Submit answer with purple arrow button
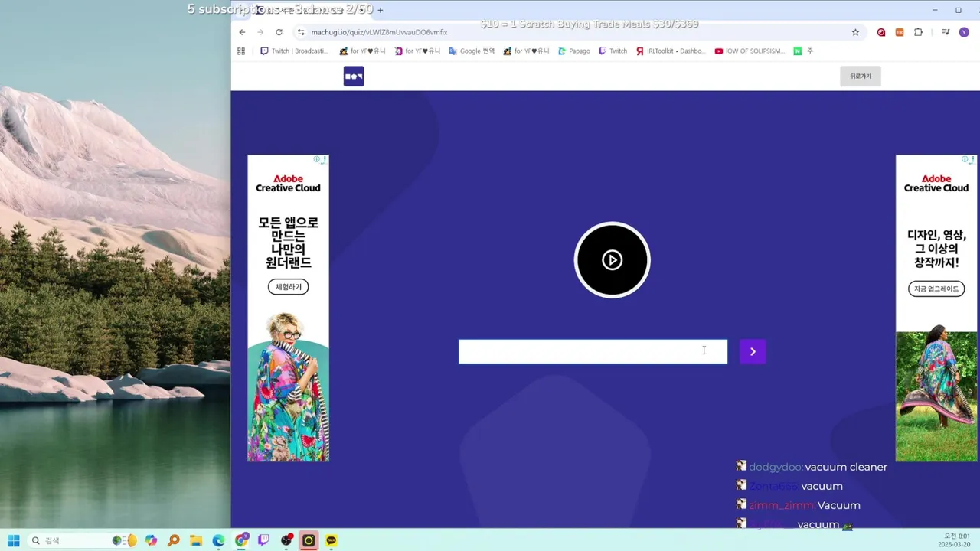980x551 pixels. point(753,351)
